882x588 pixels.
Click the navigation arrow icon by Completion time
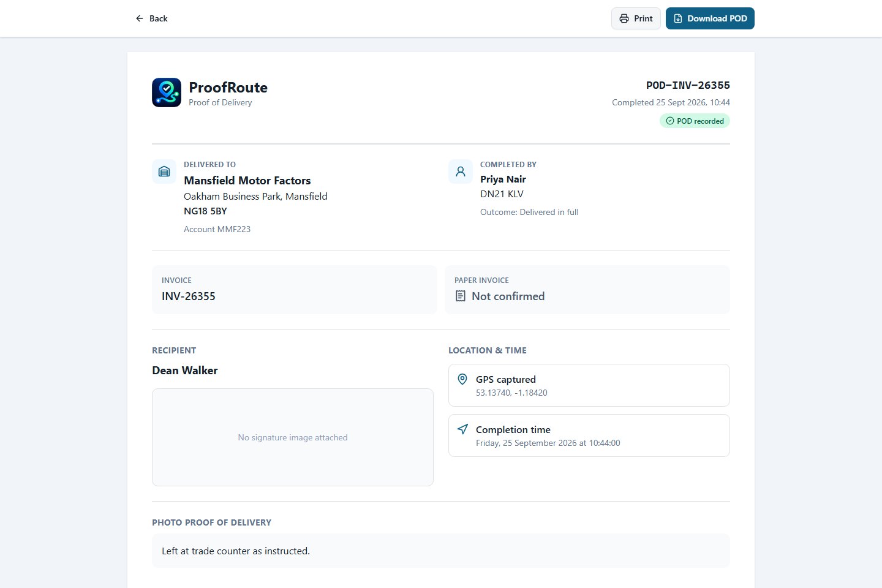click(462, 429)
